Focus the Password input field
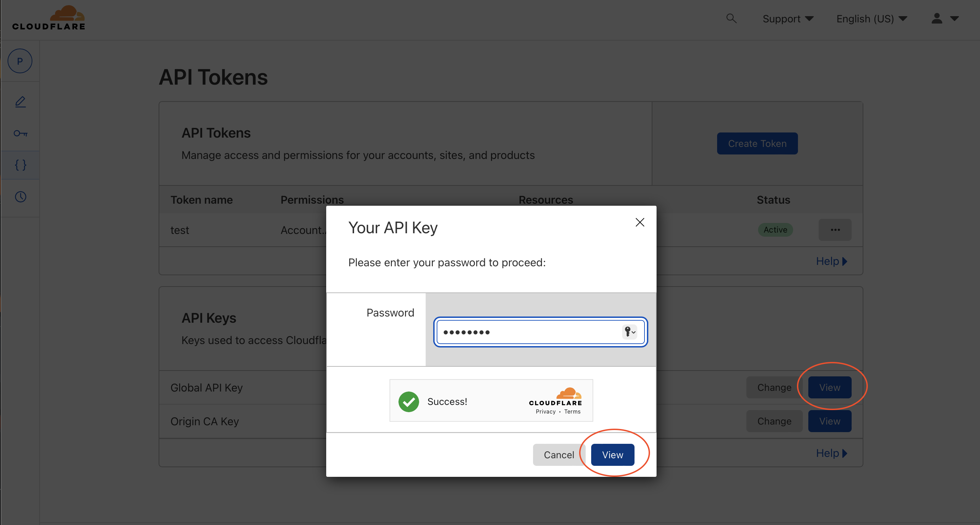This screenshot has height=525, width=980. click(529, 332)
